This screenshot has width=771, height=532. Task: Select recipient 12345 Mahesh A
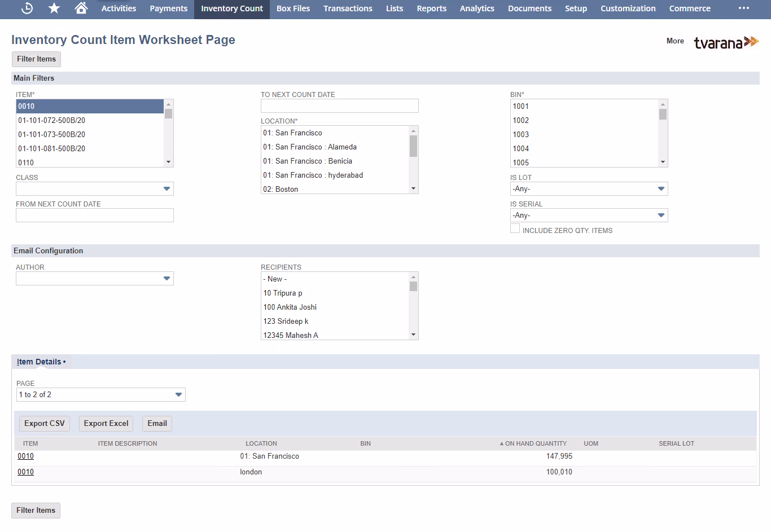pyautogui.click(x=335, y=335)
